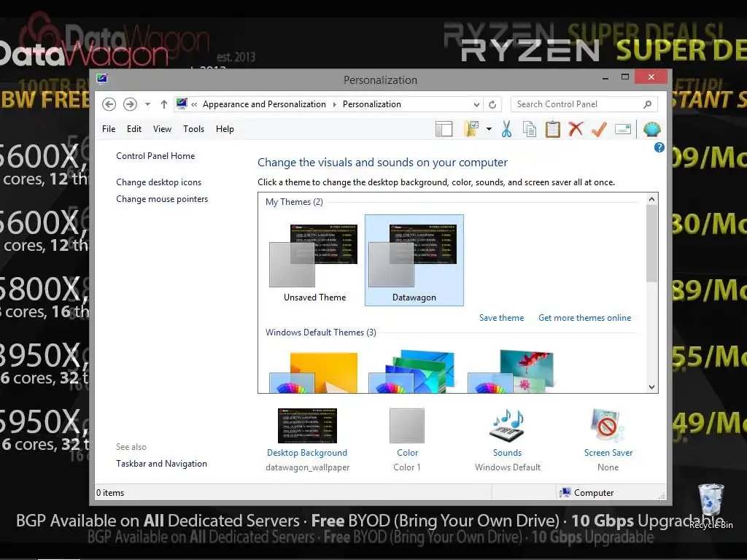The image size is (747, 560).
Task: Click Get more themes online
Action: coord(584,318)
